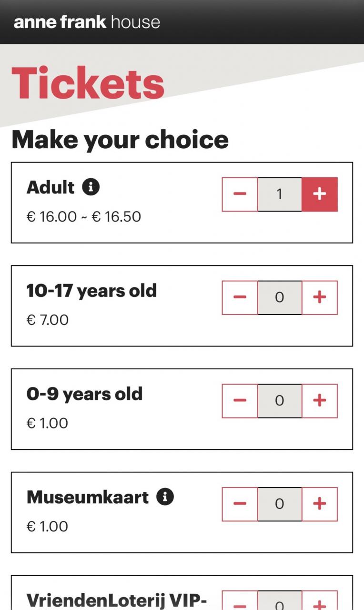The height and width of the screenshot is (610, 364).
Task: Add a 10-17 years old ticket
Action: coord(319,297)
